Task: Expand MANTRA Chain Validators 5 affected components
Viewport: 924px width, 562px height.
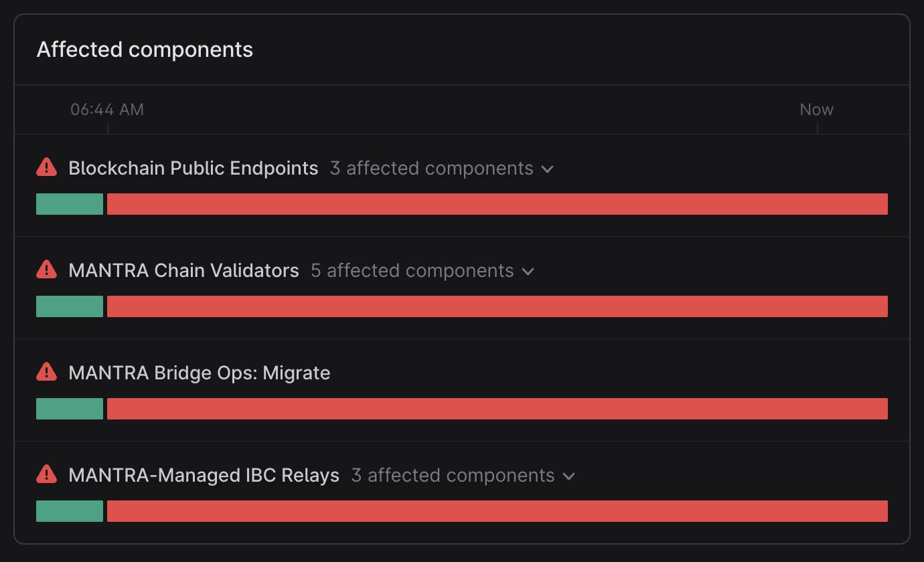Action: [422, 270]
